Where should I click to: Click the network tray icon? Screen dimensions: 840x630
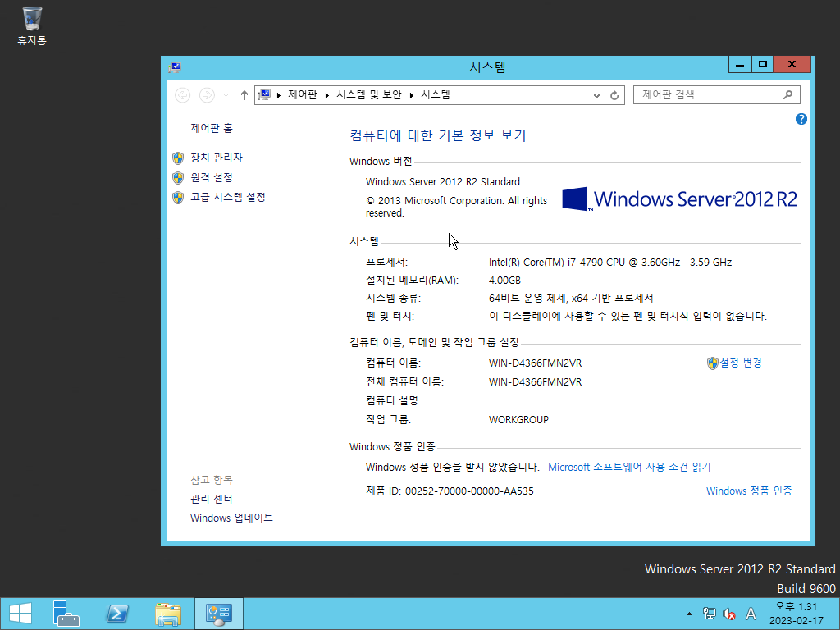coord(710,614)
